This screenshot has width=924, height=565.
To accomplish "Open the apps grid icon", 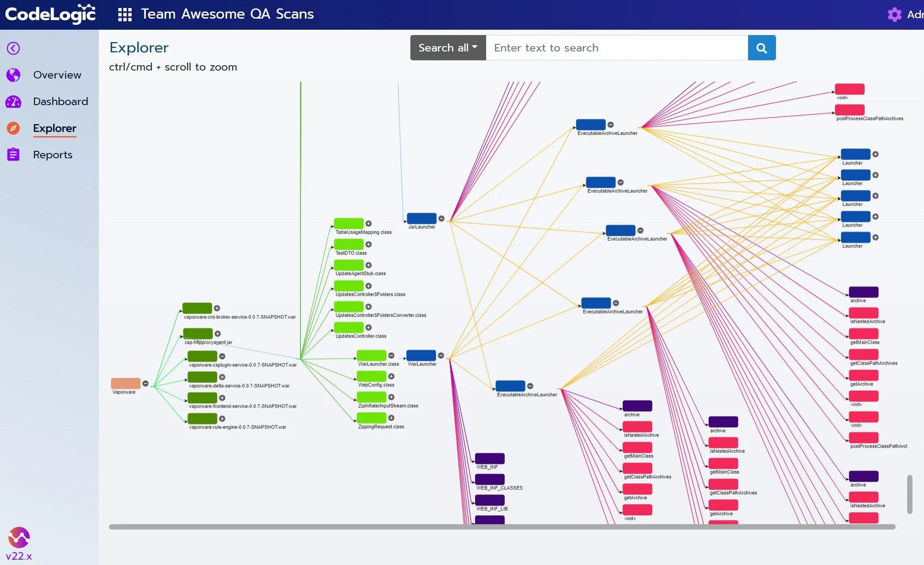I will pyautogui.click(x=125, y=14).
